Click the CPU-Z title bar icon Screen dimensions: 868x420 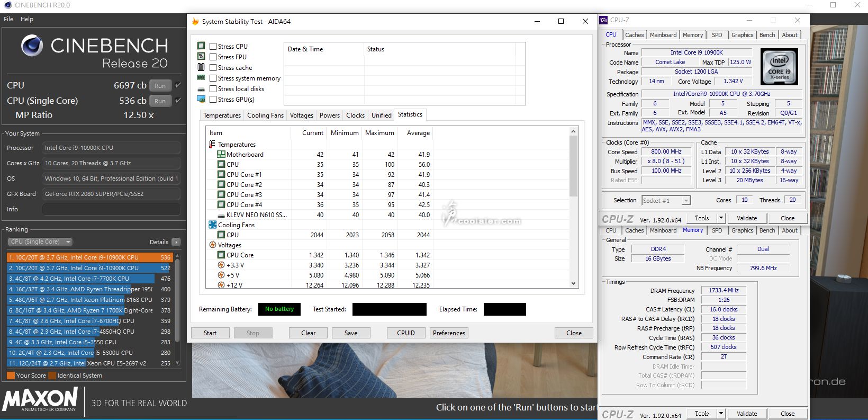tap(603, 20)
